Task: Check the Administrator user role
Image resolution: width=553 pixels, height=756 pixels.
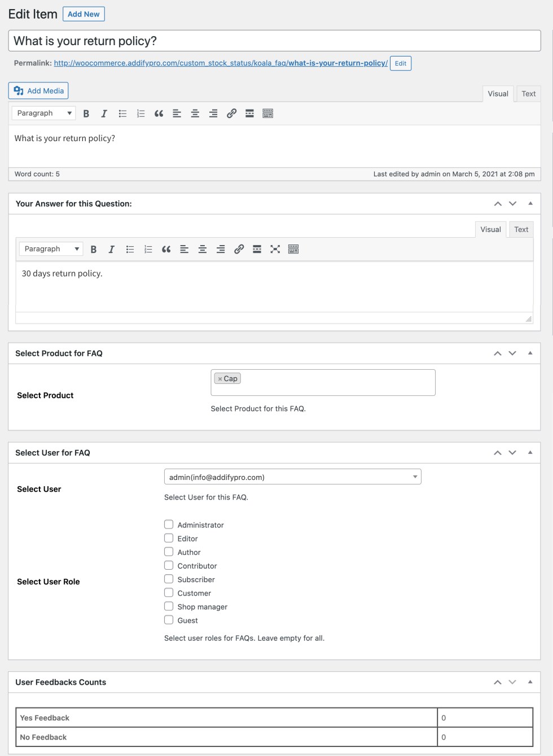Action: 168,524
